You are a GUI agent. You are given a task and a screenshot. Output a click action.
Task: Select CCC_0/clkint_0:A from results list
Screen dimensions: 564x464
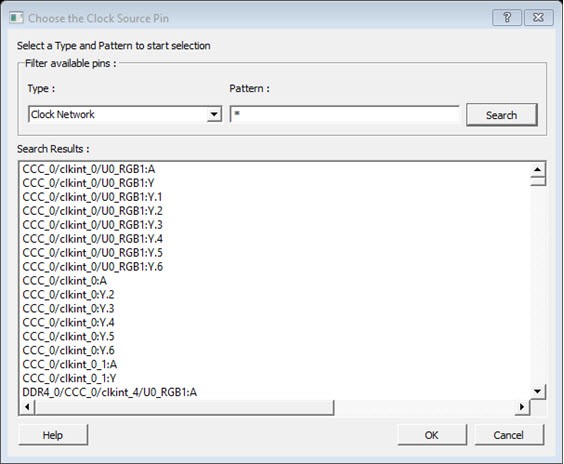tap(64, 281)
